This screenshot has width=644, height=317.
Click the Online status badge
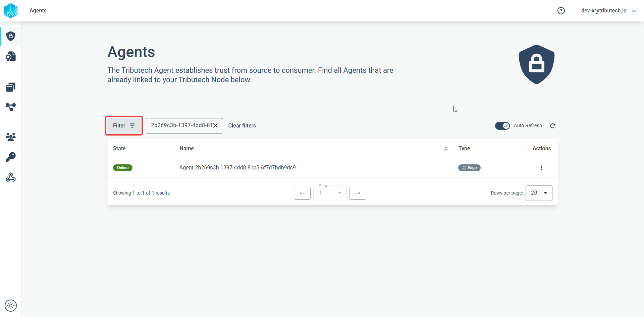(123, 168)
